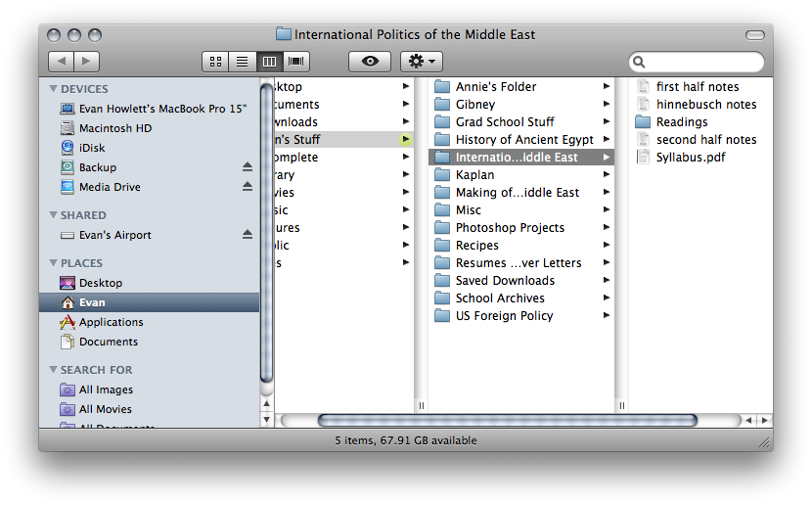Select Syllabus.pdf file
Screen dimensions: 812x505
pos(701,157)
